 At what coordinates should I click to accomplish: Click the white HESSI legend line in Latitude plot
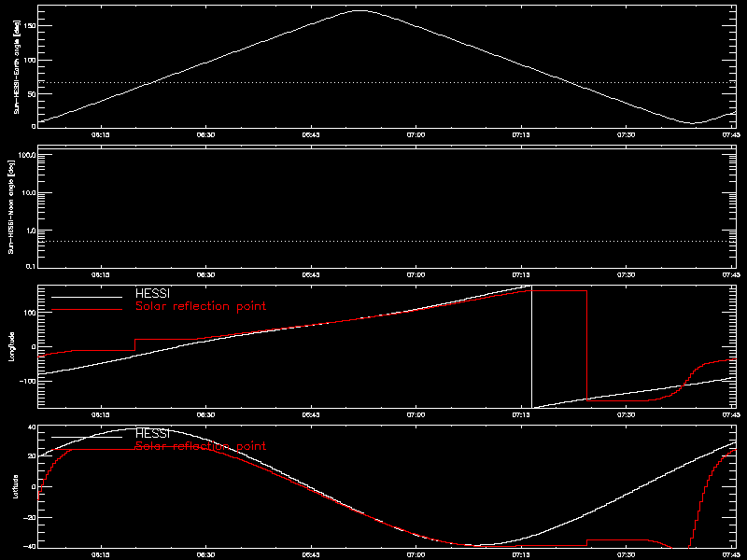click(x=87, y=437)
